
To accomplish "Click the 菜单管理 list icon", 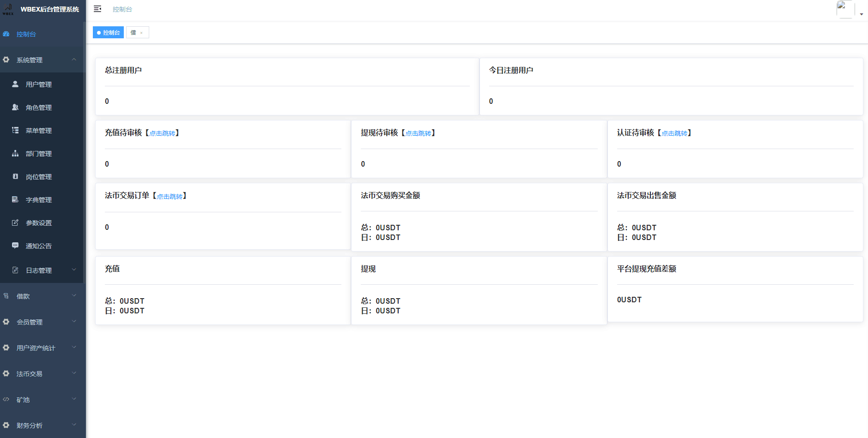I will 15,130.
